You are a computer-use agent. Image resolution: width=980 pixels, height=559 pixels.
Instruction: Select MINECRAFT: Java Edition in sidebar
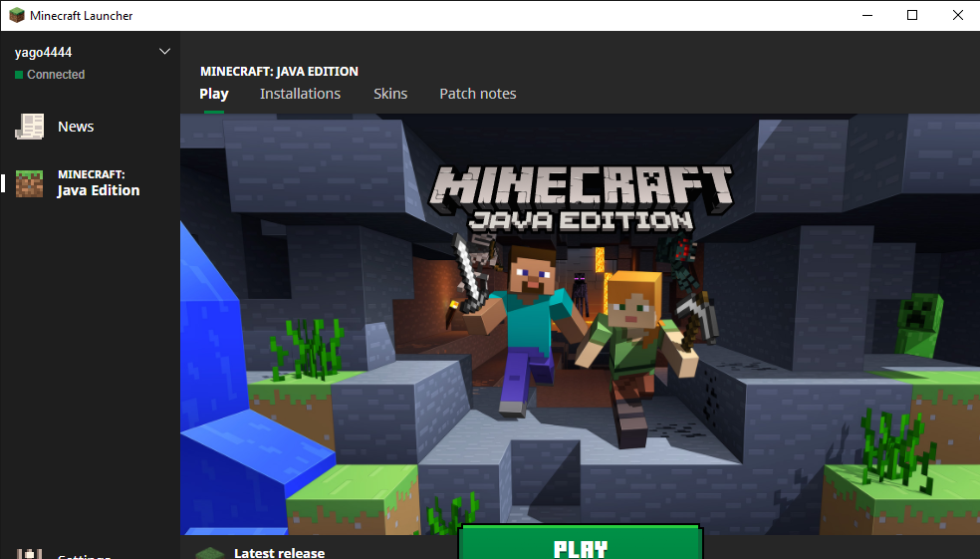(90, 183)
